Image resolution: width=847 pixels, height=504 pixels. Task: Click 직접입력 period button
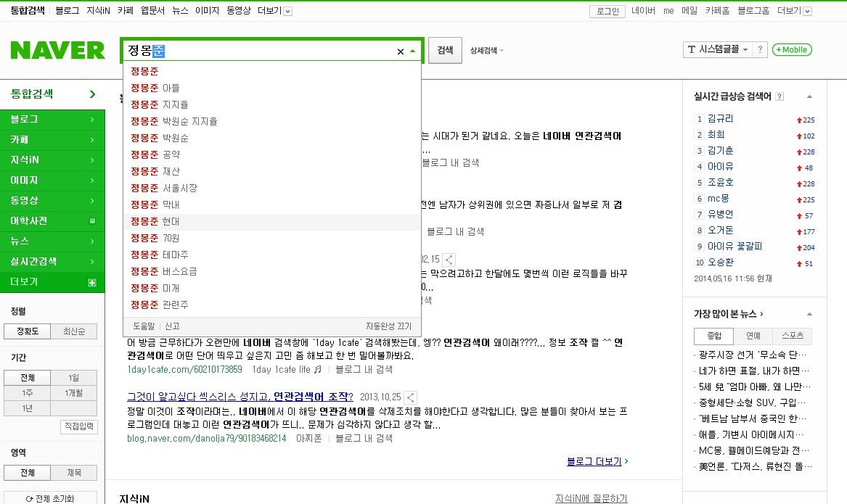click(79, 426)
